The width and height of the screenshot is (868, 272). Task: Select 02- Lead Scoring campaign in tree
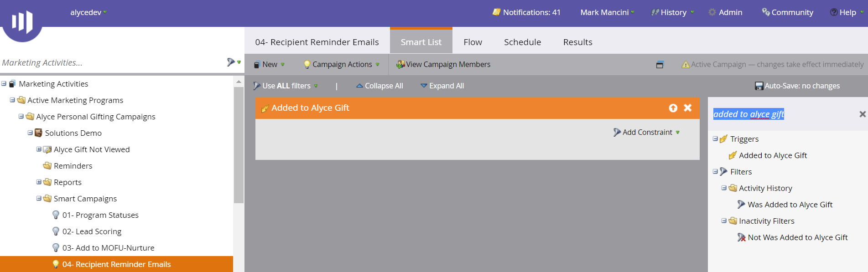click(x=92, y=231)
